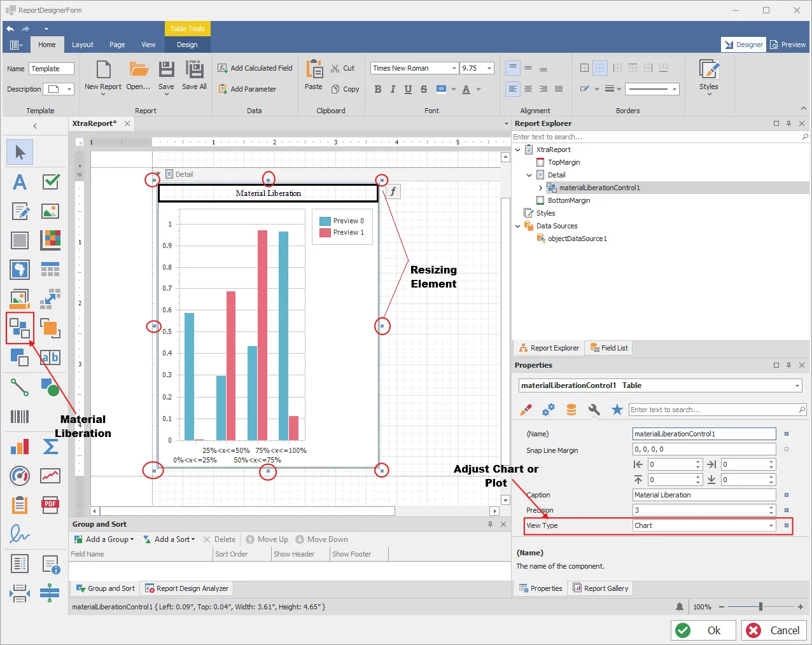The width and height of the screenshot is (812, 645).
Task: Switch to the Field List tab
Action: (610, 348)
